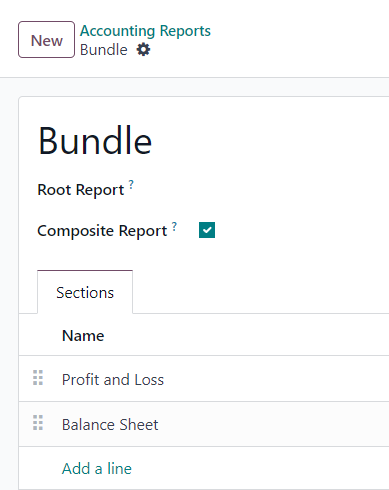
Task: Click Add a line link
Action: click(x=97, y=468)
